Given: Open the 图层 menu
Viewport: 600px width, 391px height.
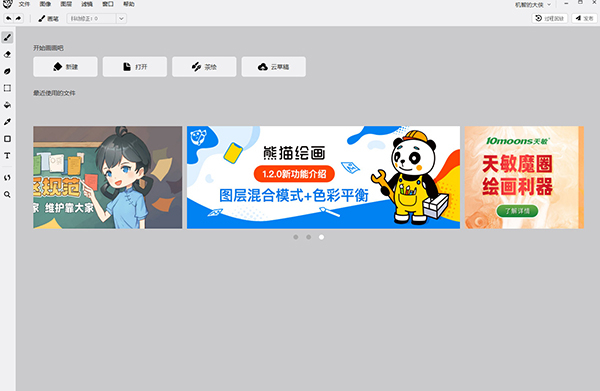Looking at the screenshot, I should (66, 4).
